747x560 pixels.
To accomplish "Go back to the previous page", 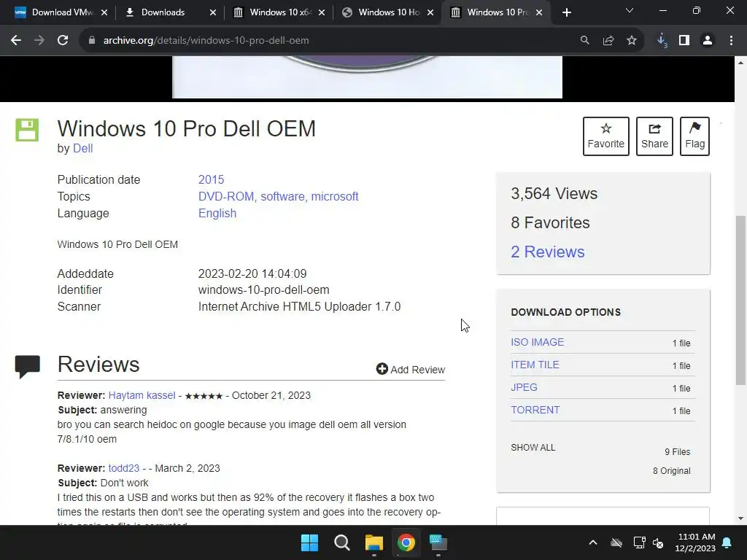I will [16, 41].
